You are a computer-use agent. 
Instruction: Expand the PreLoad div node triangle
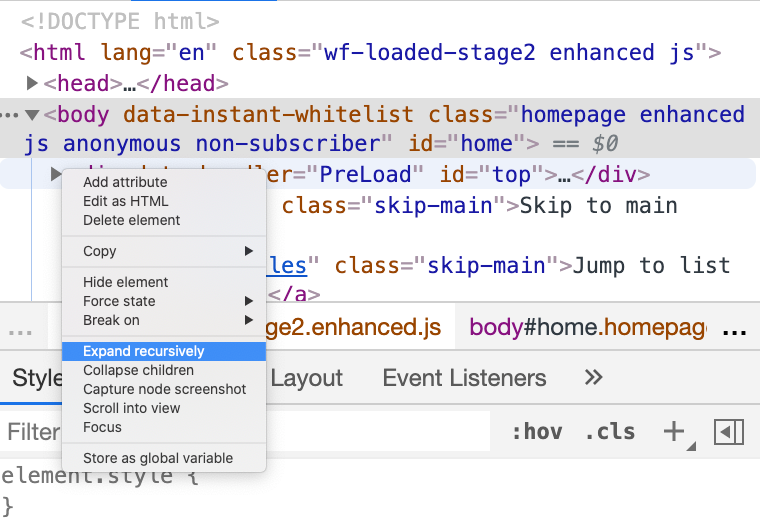56,174
